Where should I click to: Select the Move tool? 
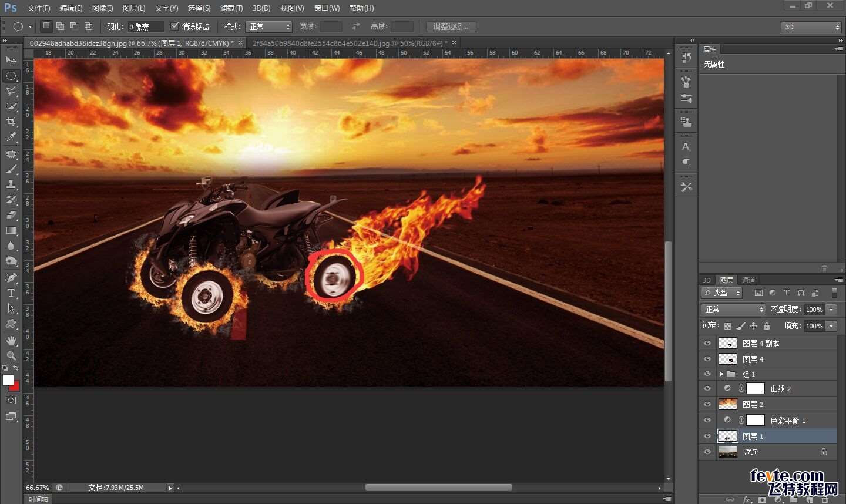11,60
